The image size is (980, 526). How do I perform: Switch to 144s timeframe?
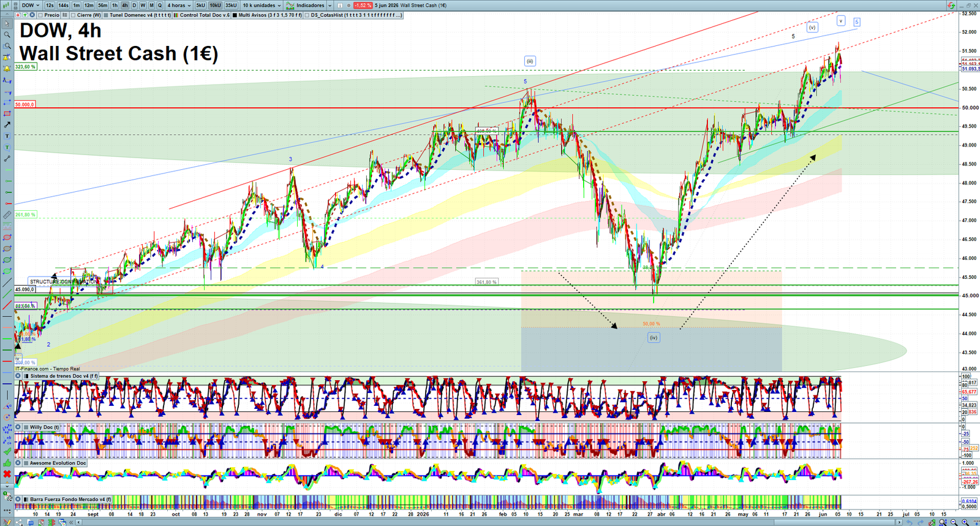(64, 5)
